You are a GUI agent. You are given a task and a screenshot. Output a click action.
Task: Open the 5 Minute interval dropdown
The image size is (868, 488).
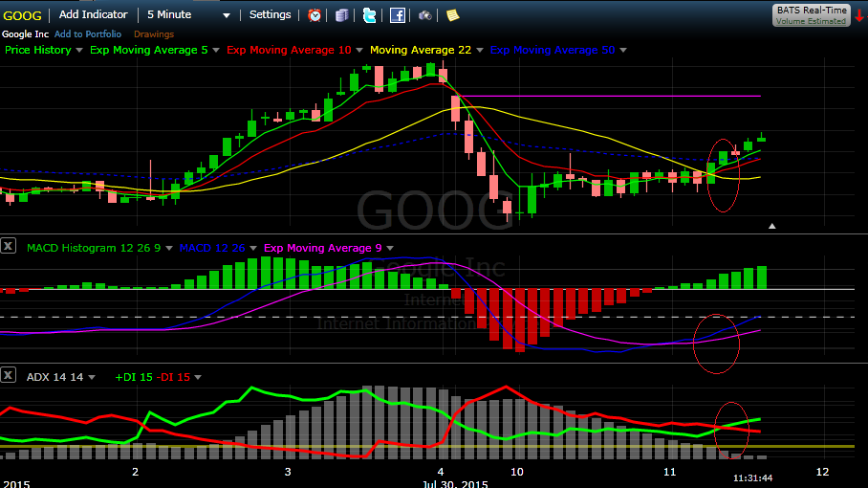188,15
